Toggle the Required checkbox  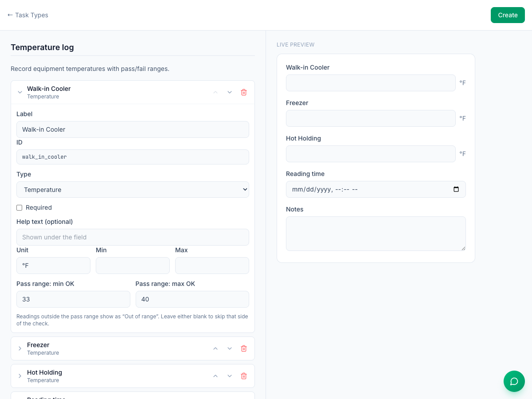(19, 207)
